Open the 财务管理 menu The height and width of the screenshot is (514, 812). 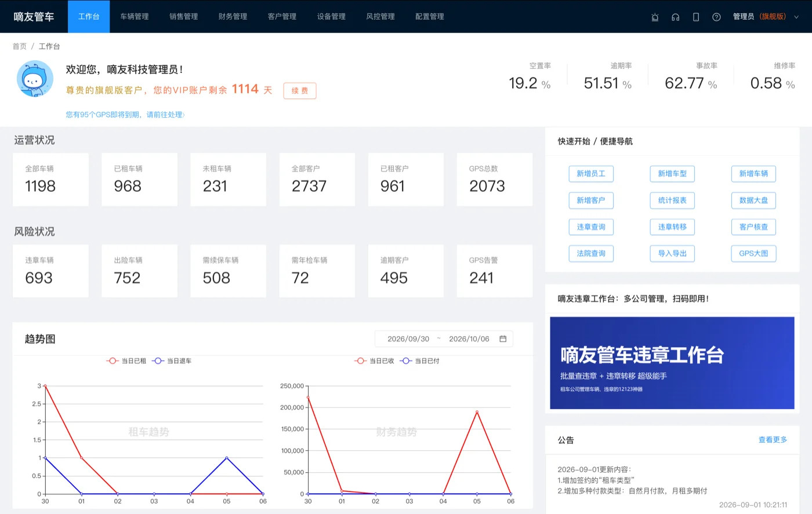click(233, 17)
